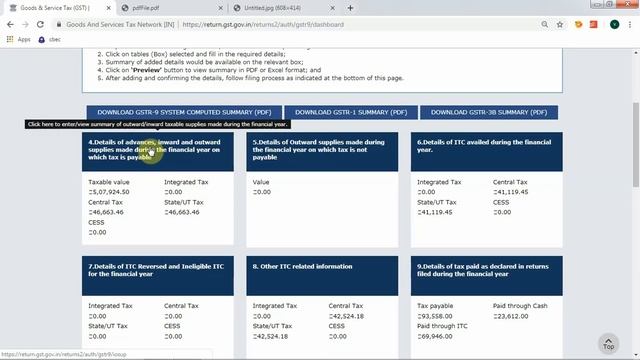Select Paid through Cash 23,612.00 amount

click(x=511, y=316)
